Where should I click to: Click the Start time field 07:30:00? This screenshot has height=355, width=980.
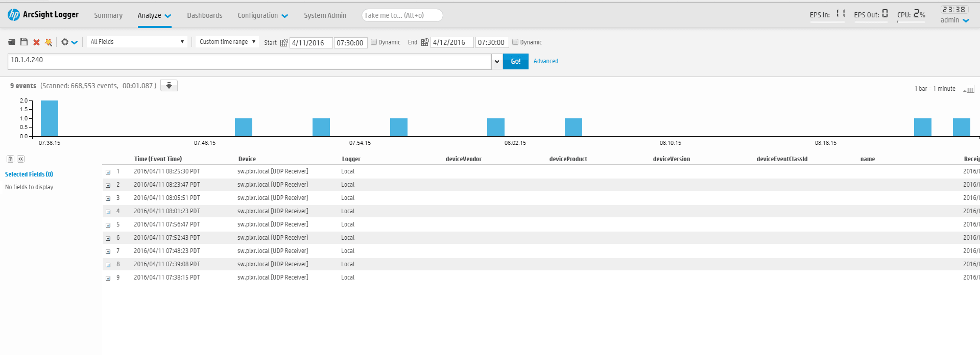pyautogui.click(x=351, y=43)
